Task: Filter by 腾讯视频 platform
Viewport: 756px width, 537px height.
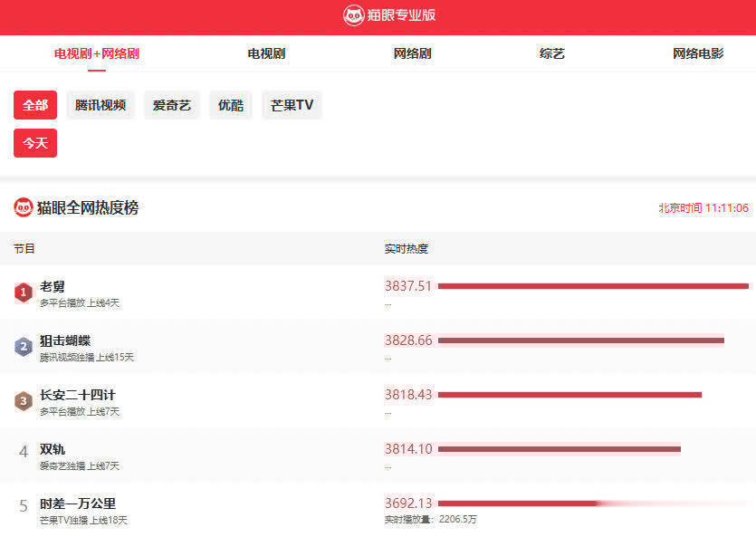Action: click(x=100, y=105)
